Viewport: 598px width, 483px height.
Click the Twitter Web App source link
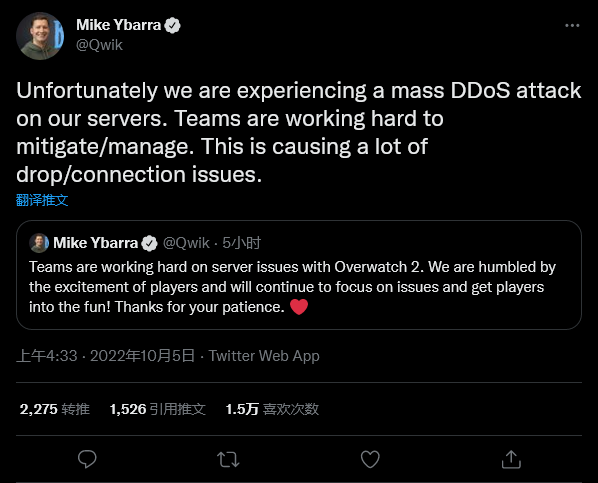coord(264,356)
